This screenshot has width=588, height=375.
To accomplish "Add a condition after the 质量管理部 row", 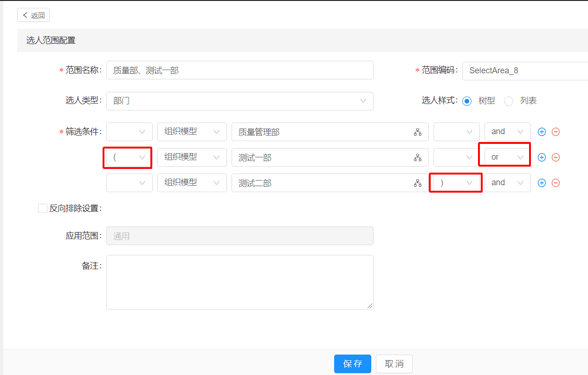I will (542, 132).
